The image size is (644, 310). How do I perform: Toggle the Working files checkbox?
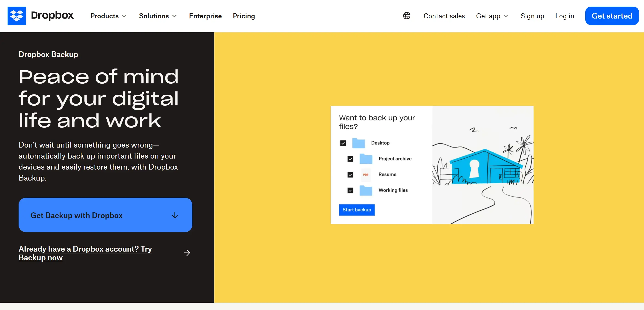pyautogui.click(x=350, y=190)
